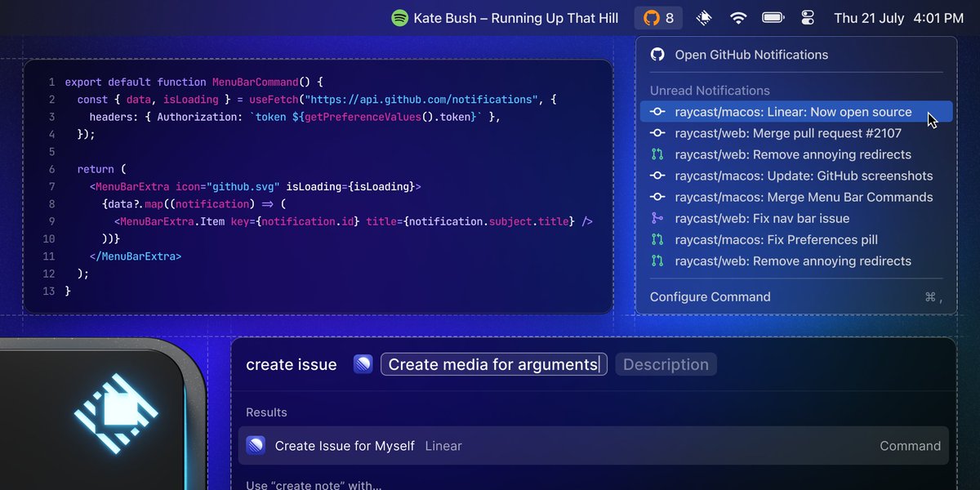Viewport: 980px width, 490px height.
Task: Open Fix Preferences pill notification
Action: [796, 240]
